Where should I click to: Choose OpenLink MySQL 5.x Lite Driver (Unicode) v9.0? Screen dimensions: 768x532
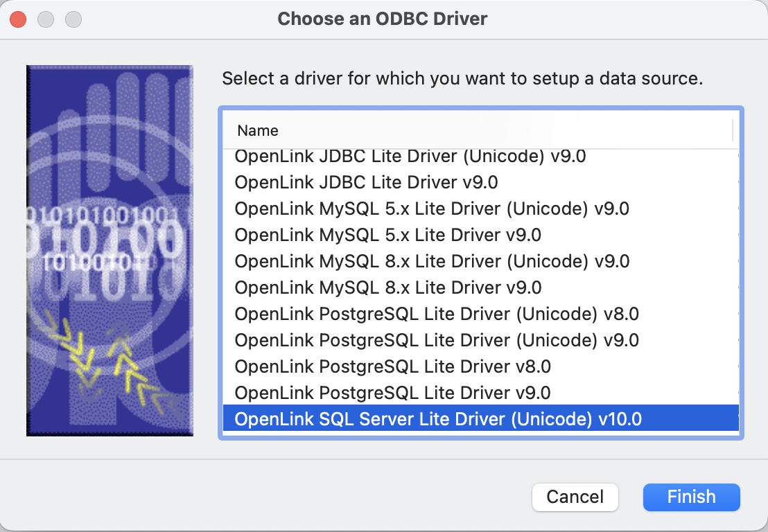coord(432,209)
